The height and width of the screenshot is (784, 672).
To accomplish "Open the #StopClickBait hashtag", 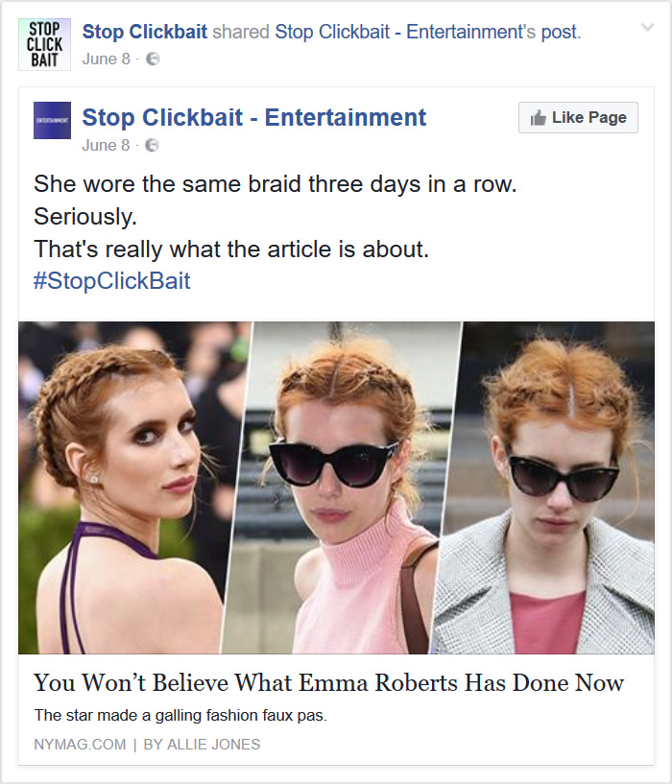I will click(x=109, y=280).
